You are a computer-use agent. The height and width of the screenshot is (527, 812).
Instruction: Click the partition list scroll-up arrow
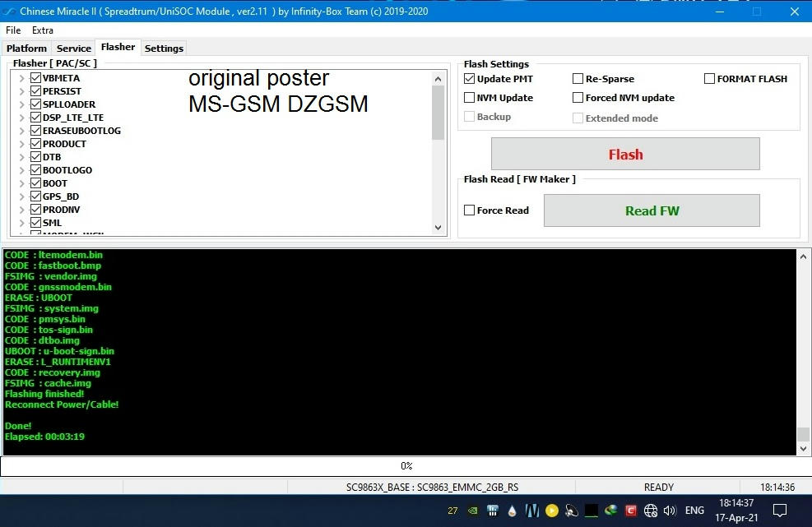(438, 79)
